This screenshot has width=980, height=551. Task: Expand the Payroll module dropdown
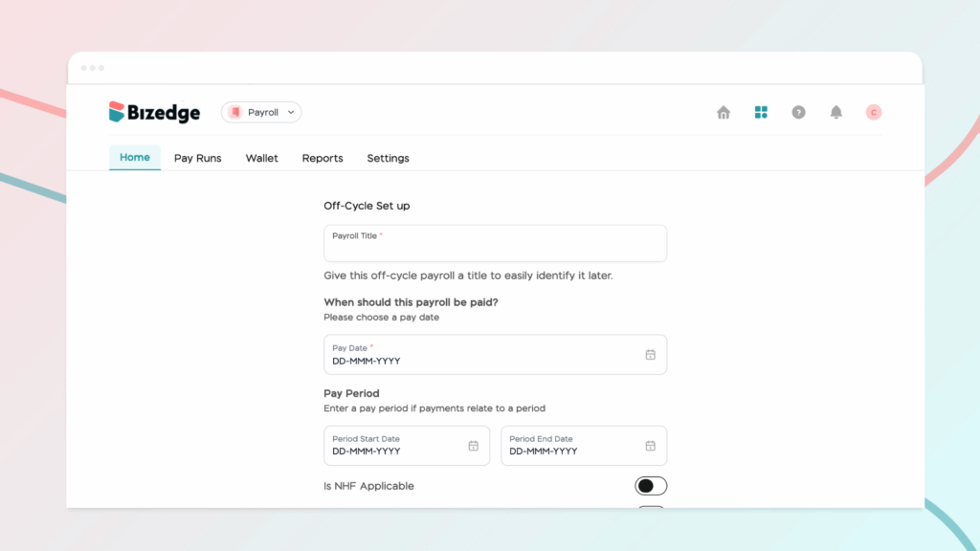pyautogui.click(x=261, y=113)
